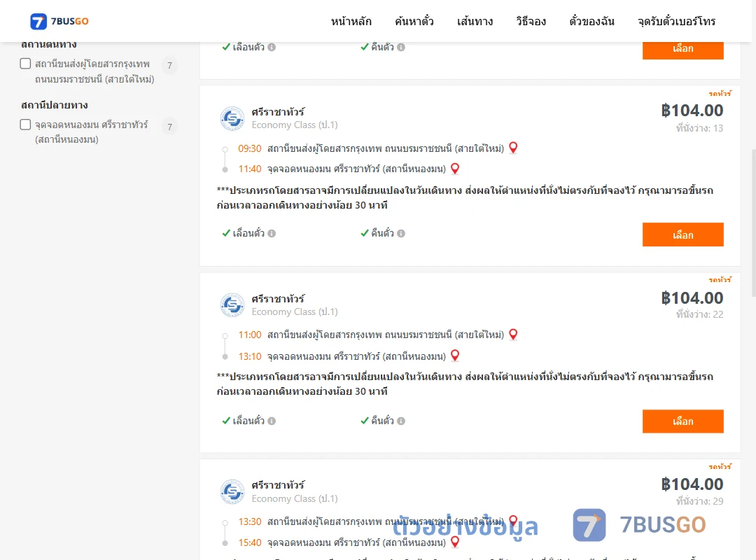Open จุดรับตั๋วเบอร์โทร menu item
Viewport: 756px width, 560px height.
pyautogui.click(x=676, y=22)
